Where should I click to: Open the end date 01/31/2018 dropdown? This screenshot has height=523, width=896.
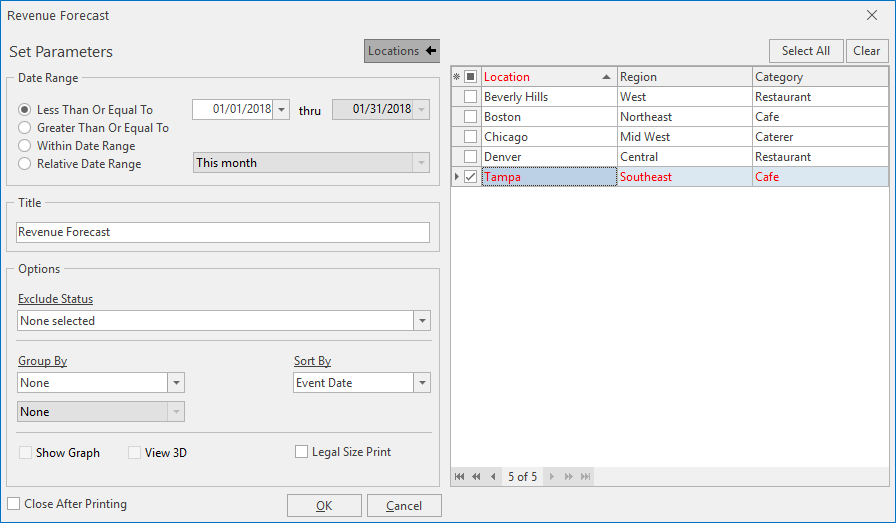(421, 109)
